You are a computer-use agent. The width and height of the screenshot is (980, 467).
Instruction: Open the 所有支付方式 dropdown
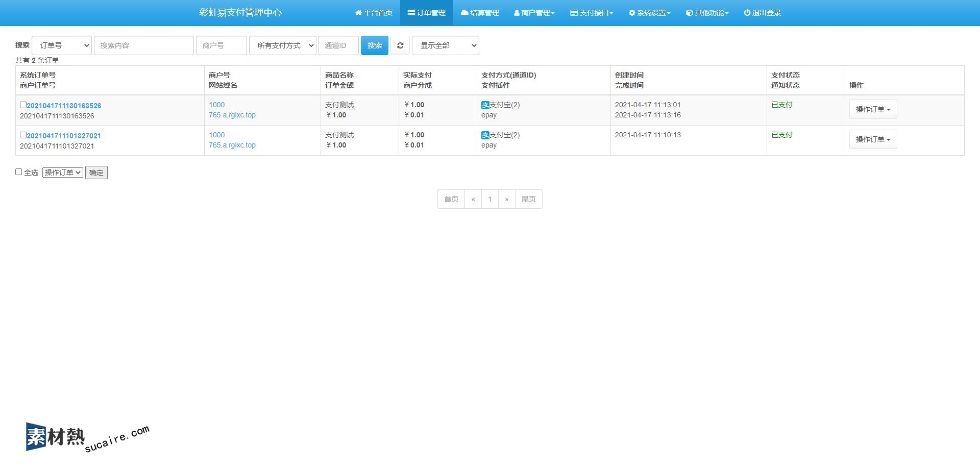pyautogui.click(x=283, y=45)
